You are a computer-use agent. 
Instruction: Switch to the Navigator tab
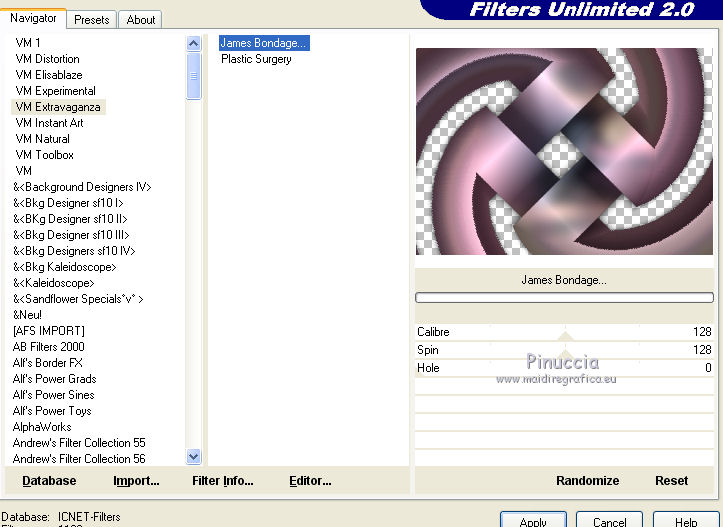coord(33,18)
